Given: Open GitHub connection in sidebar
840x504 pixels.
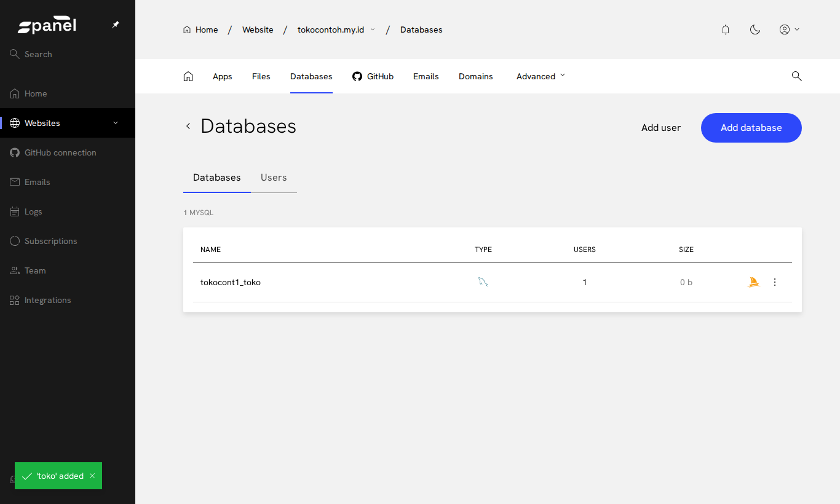Looking at the screenshot, I should point(68,152).
